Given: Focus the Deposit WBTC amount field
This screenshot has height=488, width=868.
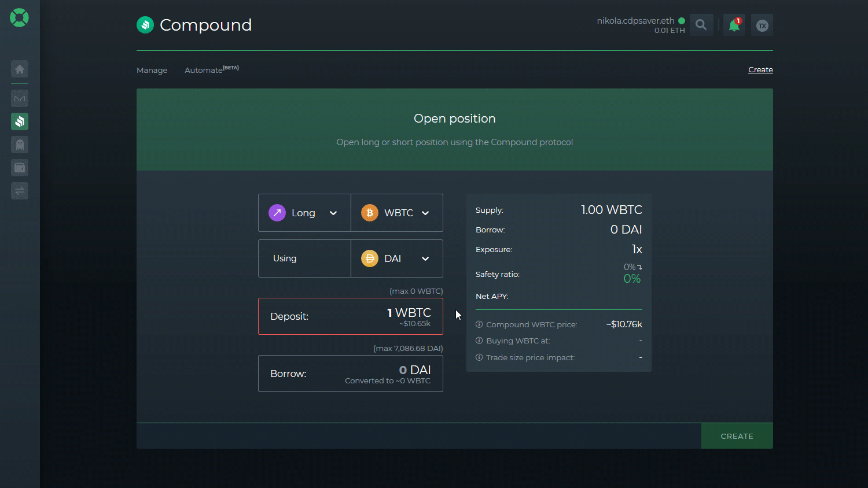Looking at the screenshot, I should click(351, 316).
